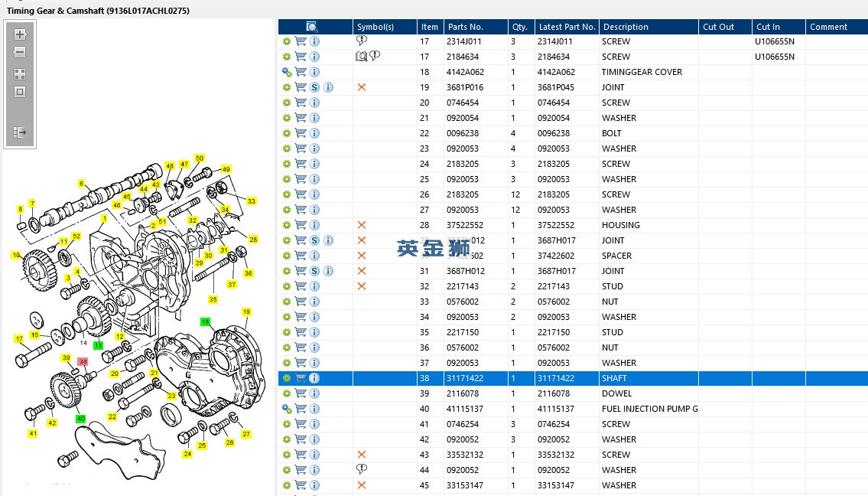Click the Symbol(s) column header
Viewport: 868px width, 496px height.
coord(385,27)
